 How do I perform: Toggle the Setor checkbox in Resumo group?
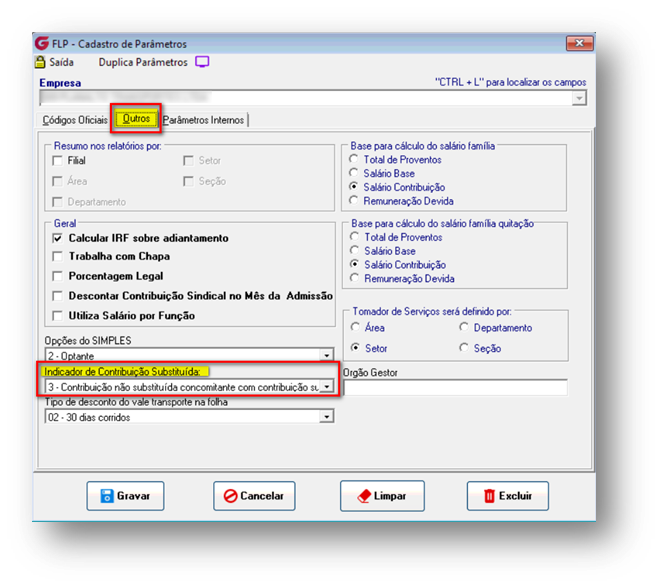pyautogui.click(x=188, y=161)
